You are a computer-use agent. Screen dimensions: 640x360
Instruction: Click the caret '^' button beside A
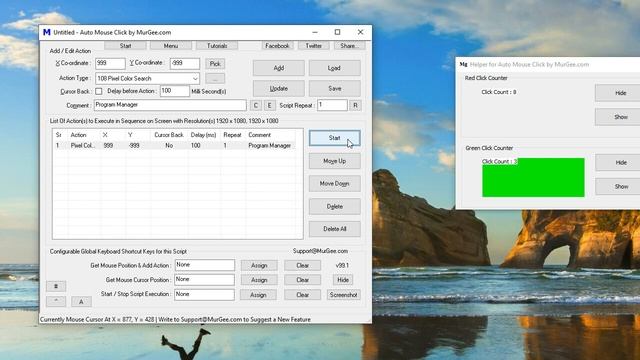point(56,302)
